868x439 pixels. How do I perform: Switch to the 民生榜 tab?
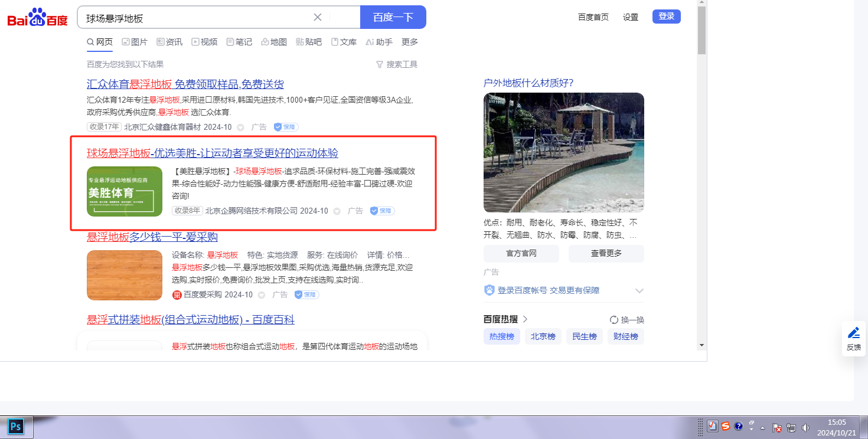[585, 337]
